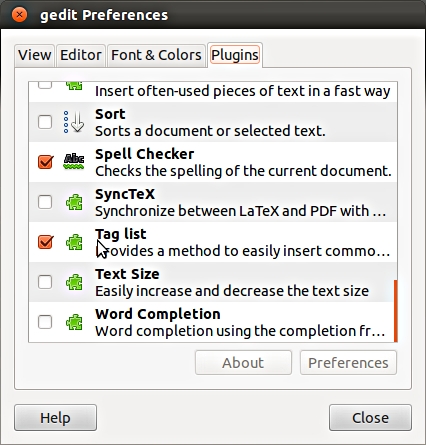Select the "SyncTeX" plugin title

pyautogui.click(x=125, y=194)
